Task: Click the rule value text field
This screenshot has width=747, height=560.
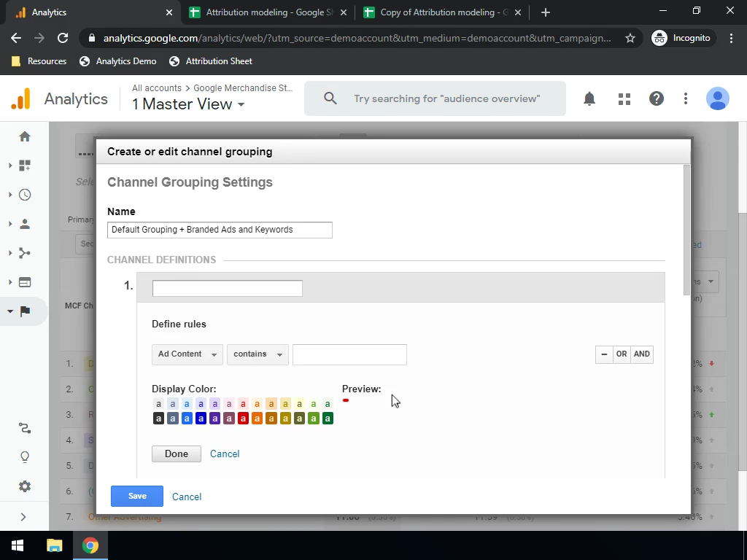Action: coord(349,355)
